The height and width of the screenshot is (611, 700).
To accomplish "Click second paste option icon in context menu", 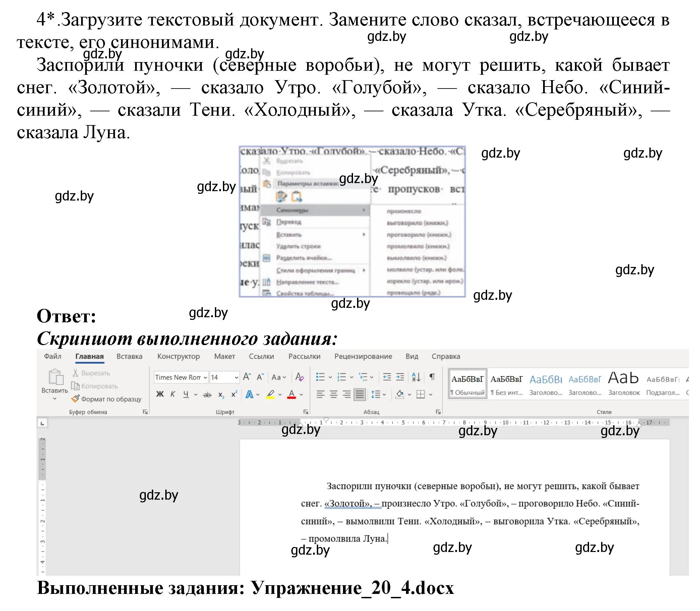I will click(296, 197).
